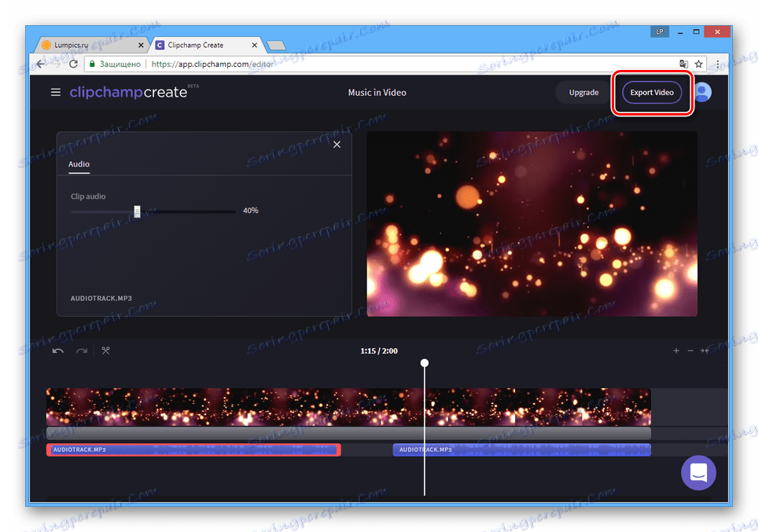
Task: Select the Audio tab in panel
Action: click(79, 164)
